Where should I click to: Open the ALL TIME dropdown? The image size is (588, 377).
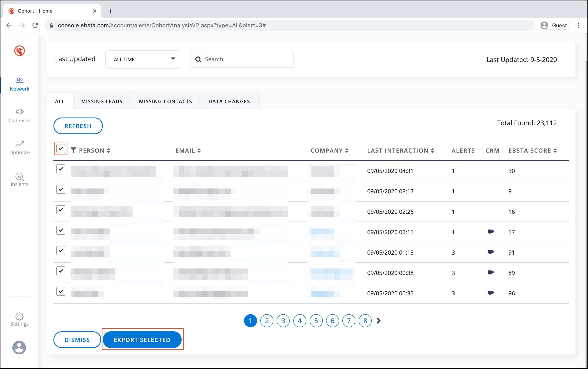(143, 59)
